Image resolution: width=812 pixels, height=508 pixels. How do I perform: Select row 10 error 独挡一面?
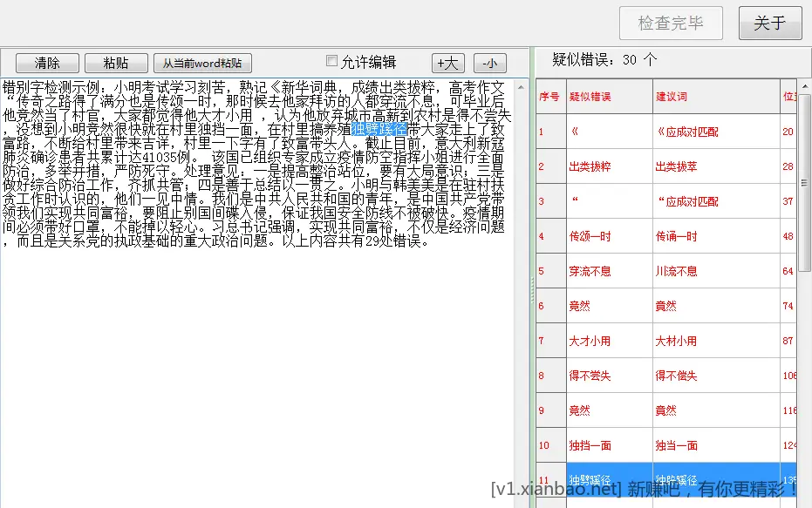[590, 445]
